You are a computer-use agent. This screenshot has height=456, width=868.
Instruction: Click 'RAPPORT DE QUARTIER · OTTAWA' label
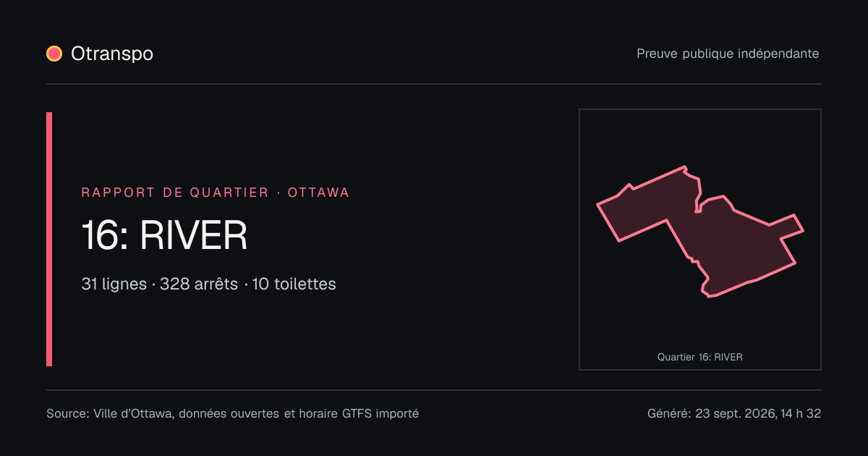point(216,193)
